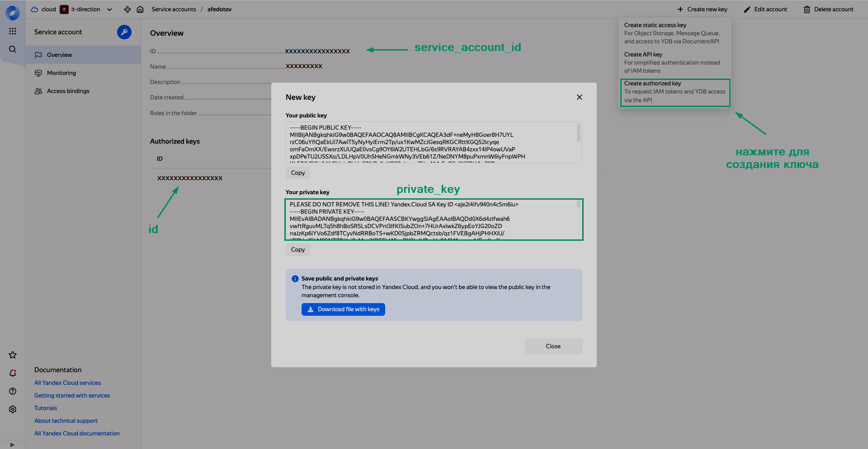Click afedotov breadcrumb item
The height and width of the screenshot is (449, 868).
coord(219,9)
